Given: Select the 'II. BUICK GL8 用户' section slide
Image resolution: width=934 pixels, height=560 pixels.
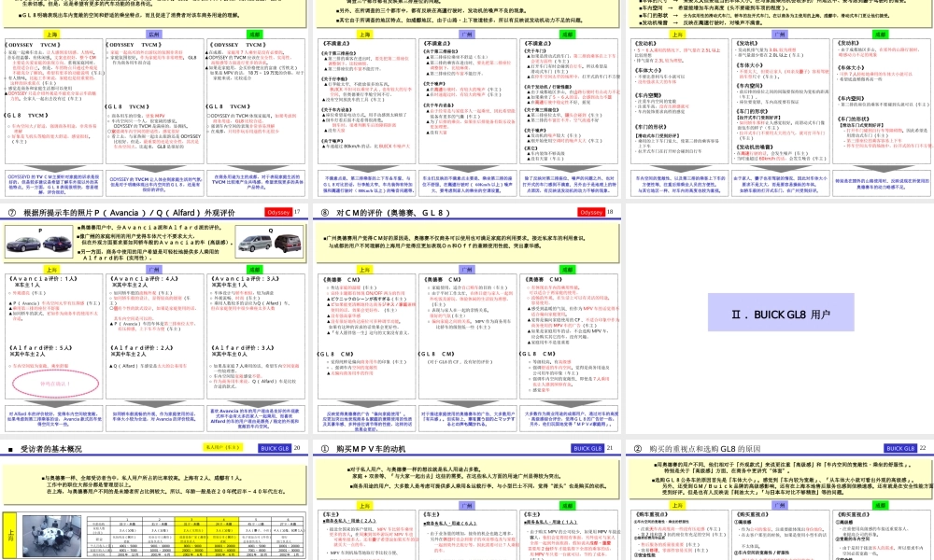Looking at the screenshot, I should click(x=780, y=319).
